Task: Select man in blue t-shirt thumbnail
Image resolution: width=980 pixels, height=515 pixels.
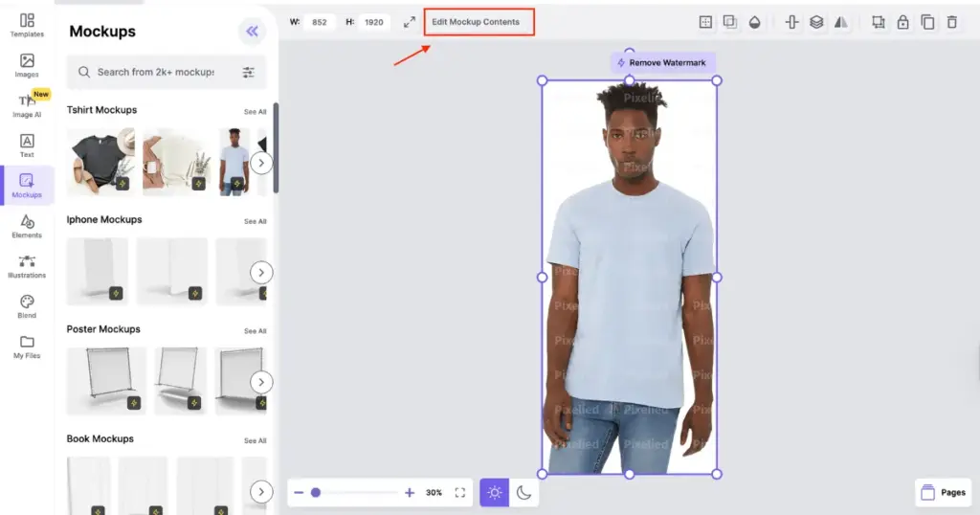Action: click(234, 162)
